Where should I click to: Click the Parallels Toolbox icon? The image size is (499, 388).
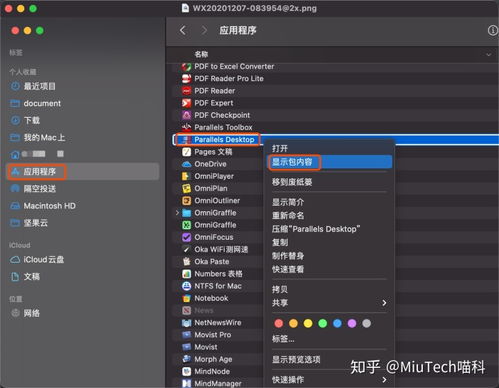[186, 127]
